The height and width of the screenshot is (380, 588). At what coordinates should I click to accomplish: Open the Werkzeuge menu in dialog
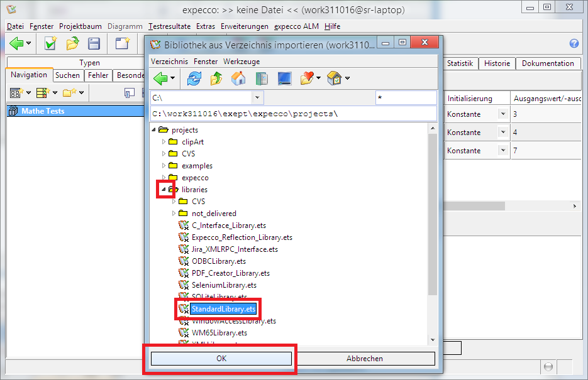point(241,62)
